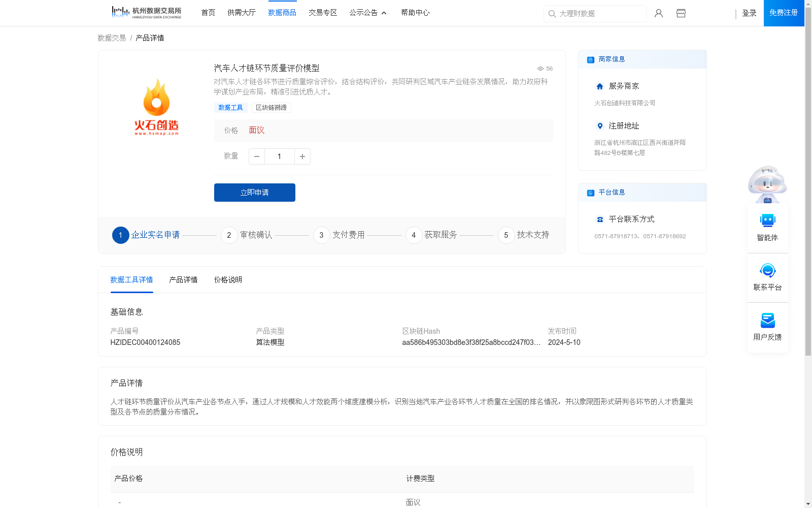
Task: Click product title 汽车人才链环节质量评价模型
Action: pyautogui.click(x=266, y=68)
